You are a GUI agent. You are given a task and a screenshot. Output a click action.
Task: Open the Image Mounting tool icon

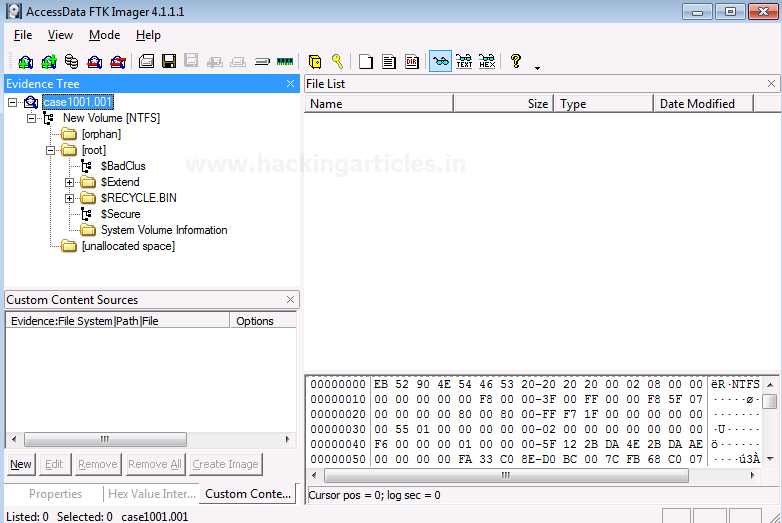pyautogui.click(x=72, y=62)
